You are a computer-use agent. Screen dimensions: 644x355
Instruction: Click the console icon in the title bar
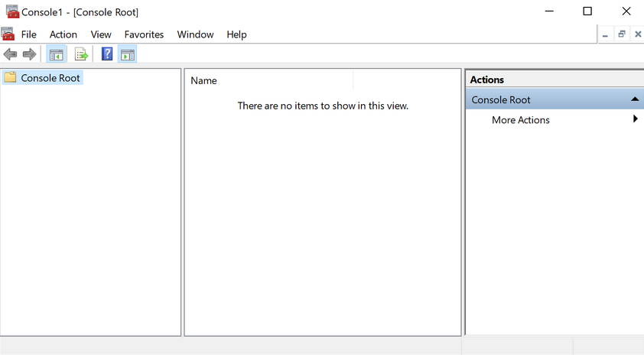point(11,11)
